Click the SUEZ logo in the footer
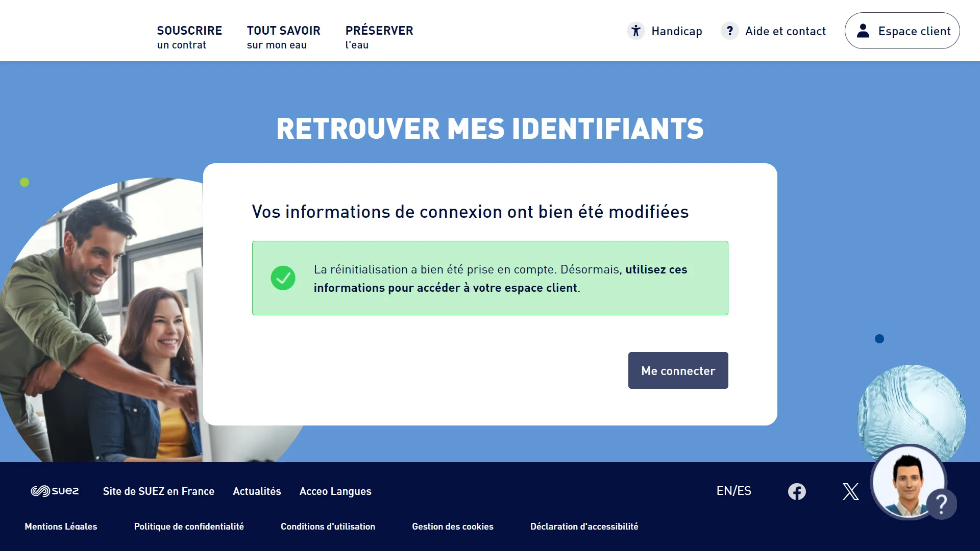980x551 pixels. coord(55,491)
